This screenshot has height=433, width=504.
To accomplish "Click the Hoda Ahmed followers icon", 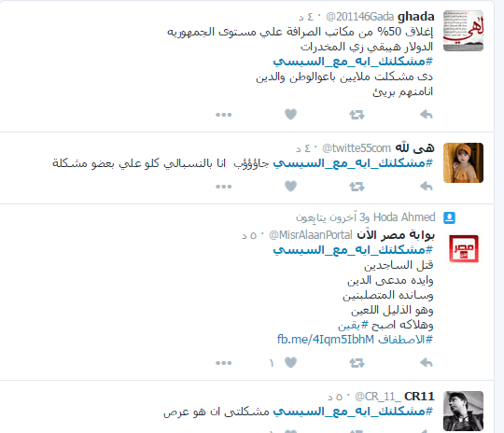I will pyautogui.click(x=449, y=217).
